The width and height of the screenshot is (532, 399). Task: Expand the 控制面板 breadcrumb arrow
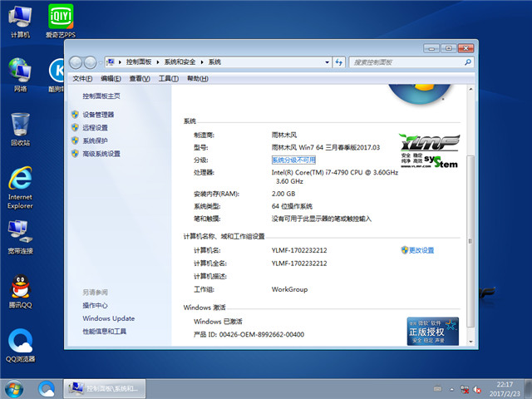[x=159, y=62]
